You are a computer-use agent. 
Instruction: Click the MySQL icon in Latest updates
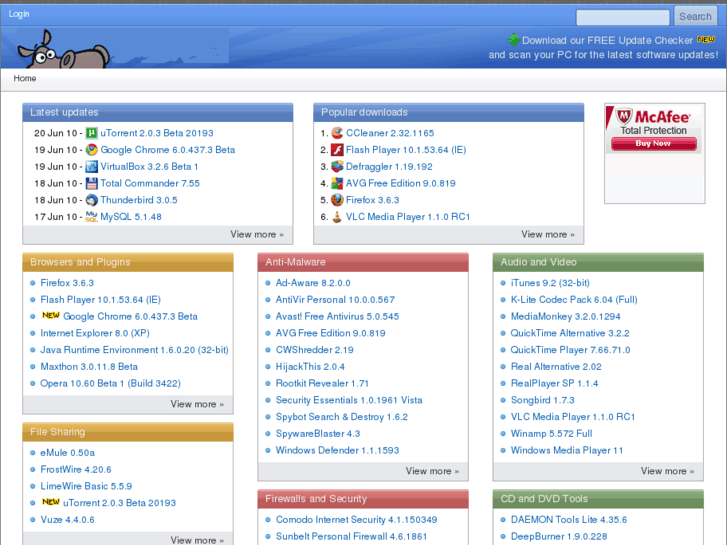point(92,217)
